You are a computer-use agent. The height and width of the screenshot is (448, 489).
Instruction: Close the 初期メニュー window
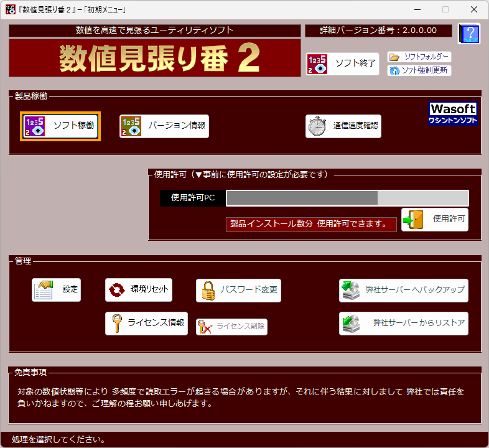coord(474,9)
